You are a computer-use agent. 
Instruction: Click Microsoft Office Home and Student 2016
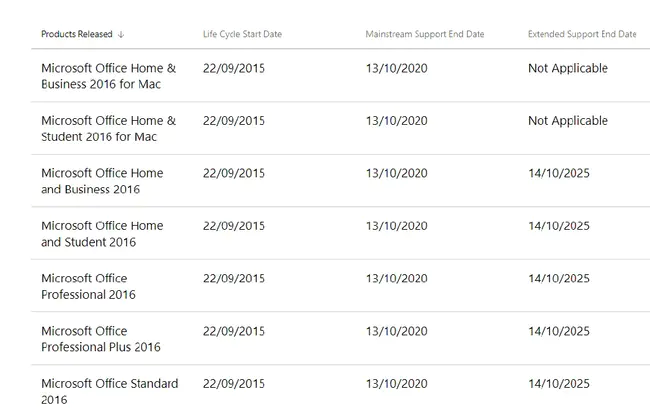(102, 233)
